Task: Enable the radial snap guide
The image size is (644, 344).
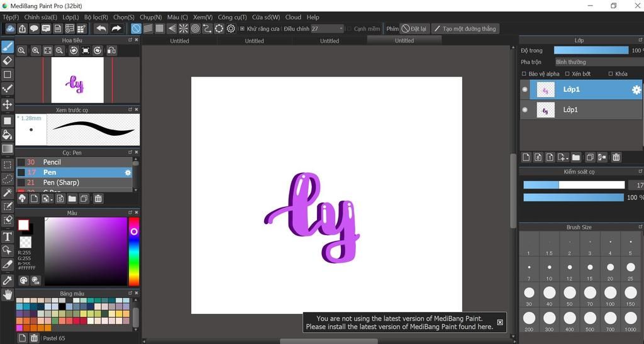Action: (x=183, y=28)
